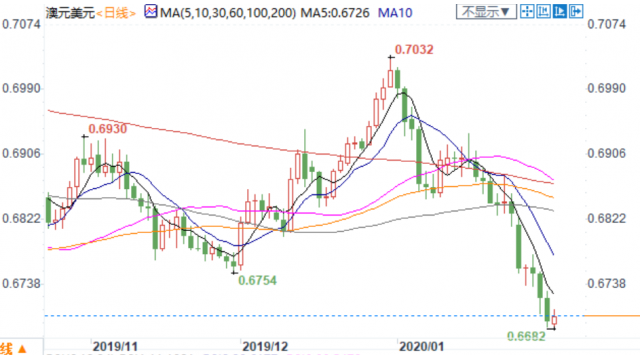Screen dimensions: 640x360
Task: Click the MA5:0.6726 value label
Action: (x=335, y=13)
